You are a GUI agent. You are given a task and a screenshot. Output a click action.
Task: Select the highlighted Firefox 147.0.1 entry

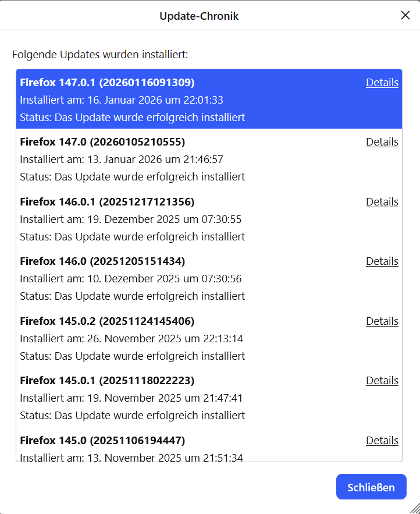click(175, 100)
